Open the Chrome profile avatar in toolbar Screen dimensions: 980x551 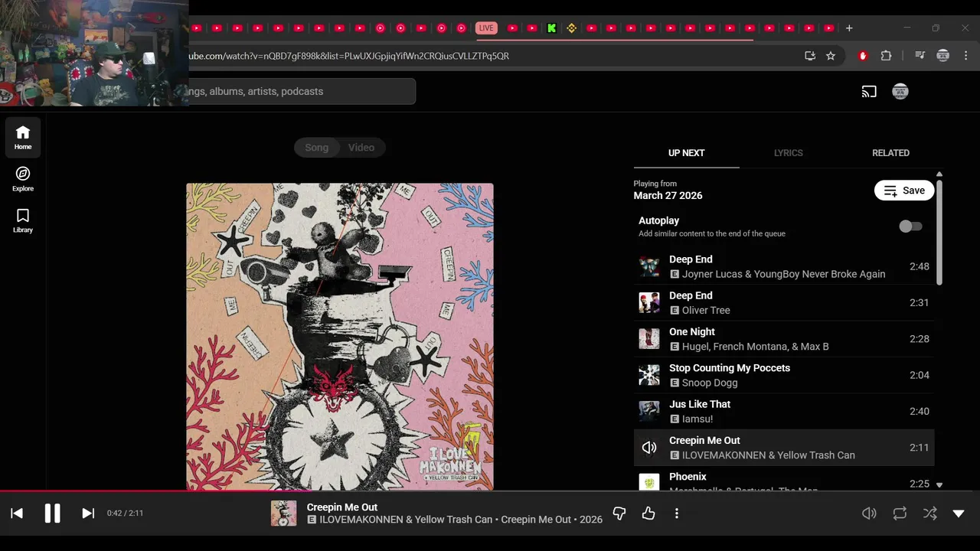[x=943, y=56]
